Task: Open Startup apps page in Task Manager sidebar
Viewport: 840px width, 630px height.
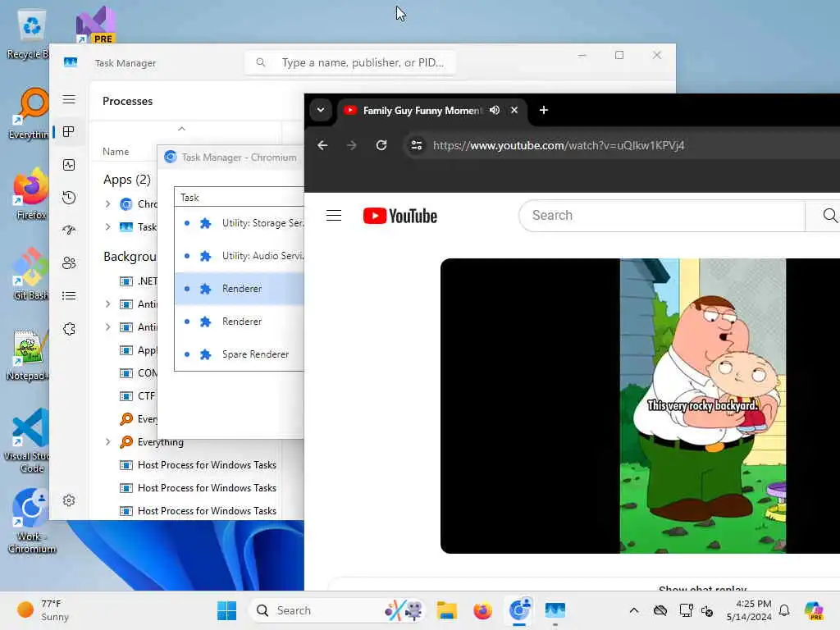Action: tap(69, 231)
